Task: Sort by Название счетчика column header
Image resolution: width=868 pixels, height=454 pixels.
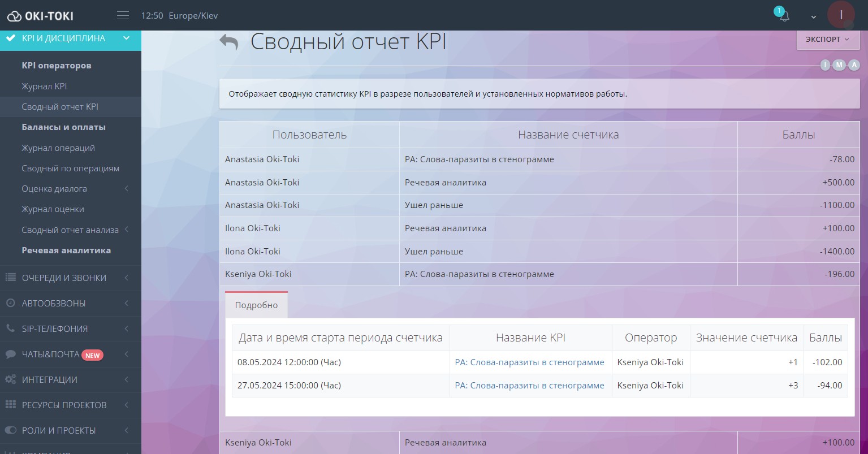Action: (x=568, y=135)
